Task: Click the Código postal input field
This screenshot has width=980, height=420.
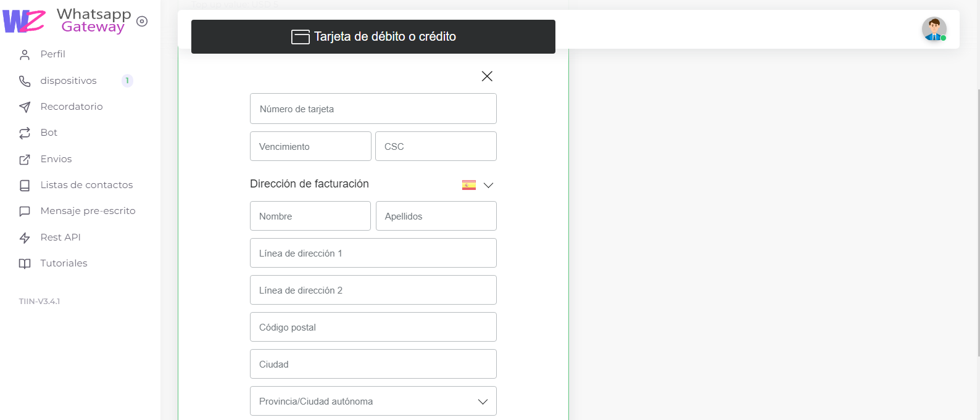Action: pyautogui.click(x=373, y=327)
